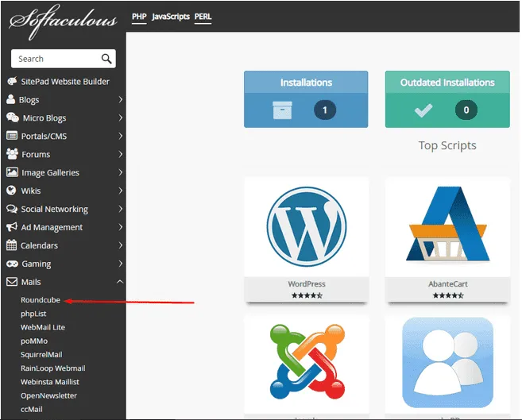Open the AbanteCart script thumbnail
This screenshot has width=522, height=420.
(447, 226)
